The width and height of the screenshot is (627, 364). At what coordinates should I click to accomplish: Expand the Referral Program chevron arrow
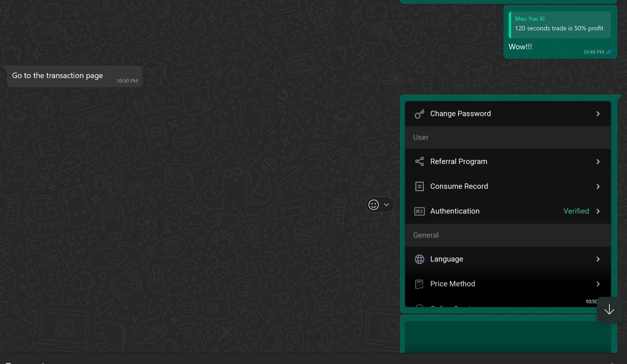pyautogui.click(x=598, y=162)
